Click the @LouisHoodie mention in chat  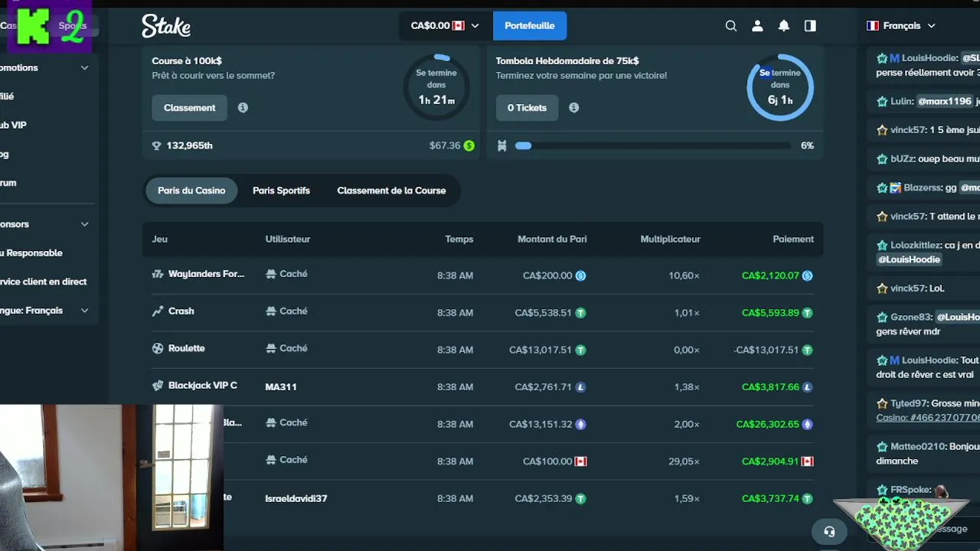pos(910,259)
